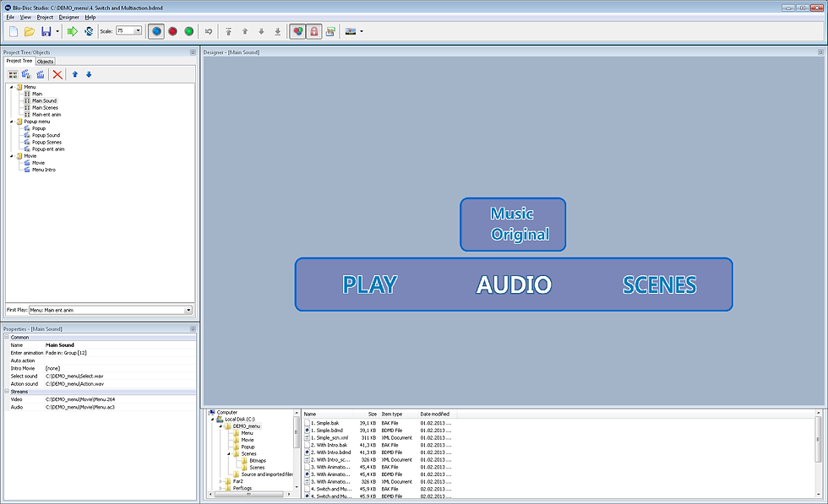Image resolution: width=828 pixels, height=504 pixels.
Task: Open the View menu
Action: 25,18
